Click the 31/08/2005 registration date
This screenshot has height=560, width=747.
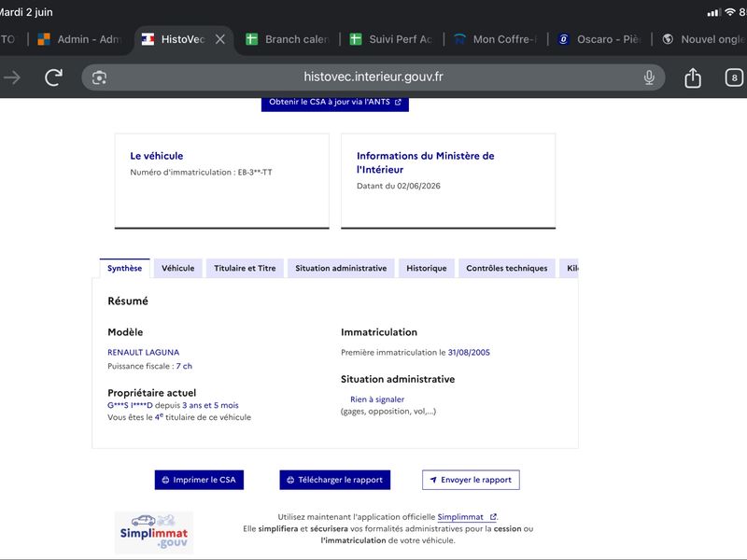(x=469, y=353)
